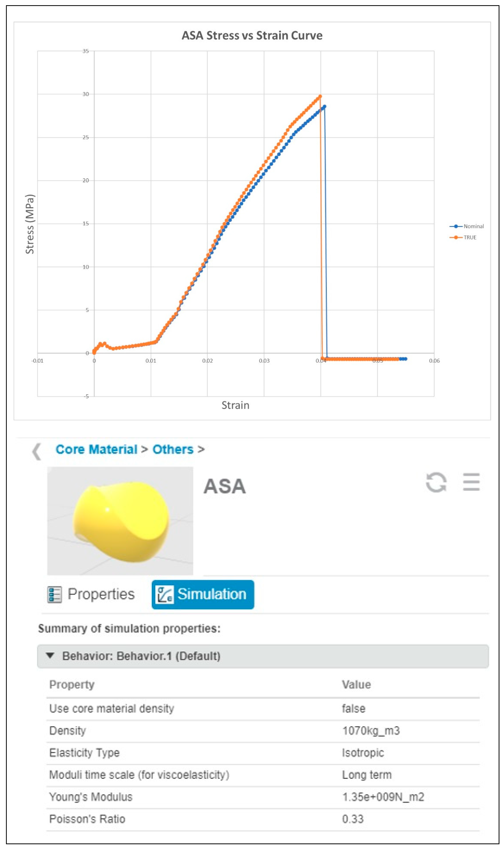Click the Density value 1070kg_m3
This screenshot has width=504, height=851.
pos(371,731)
